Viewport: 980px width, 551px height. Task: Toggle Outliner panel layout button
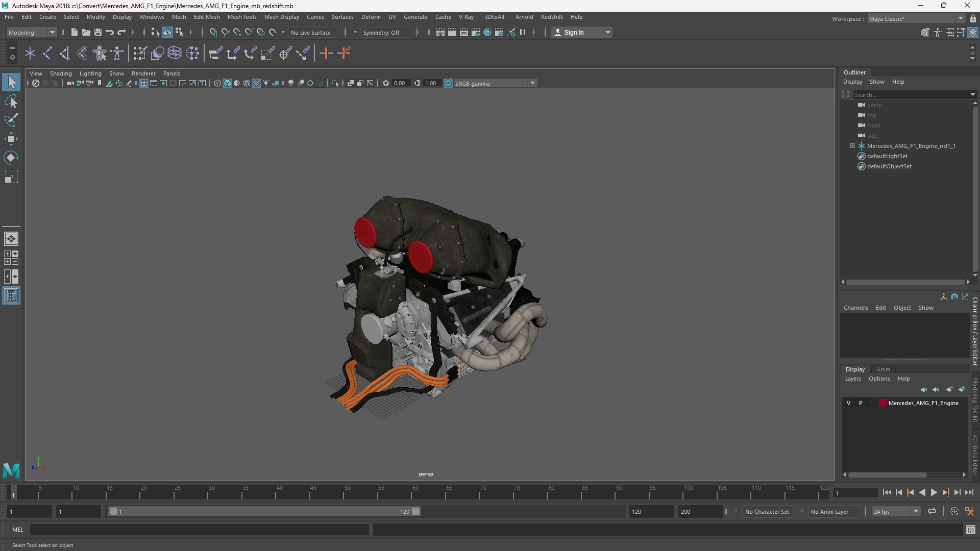click(11, 296)
